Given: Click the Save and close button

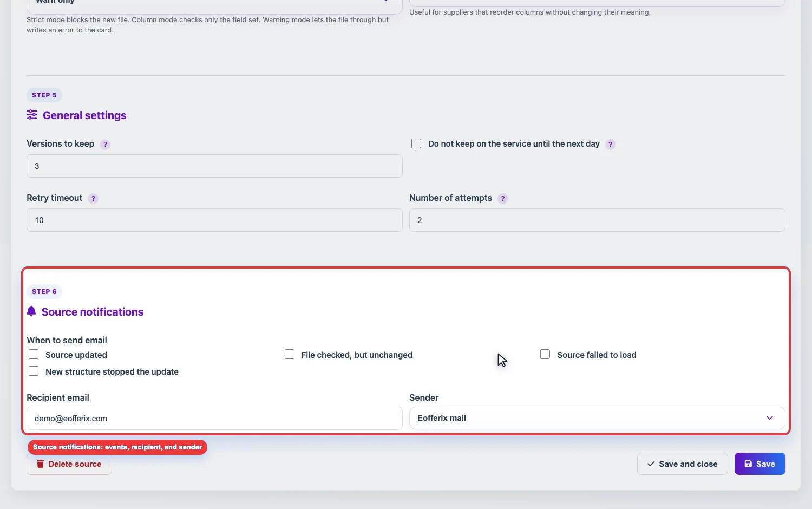Looking at the screenshot, I should pyautogui.click(x=682, y=464).
